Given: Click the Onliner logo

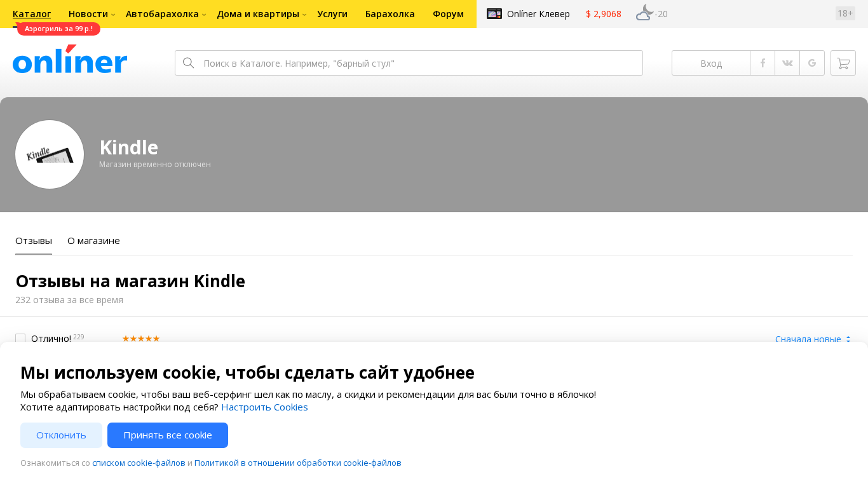Looking at the screenshot, I should 70,60.
